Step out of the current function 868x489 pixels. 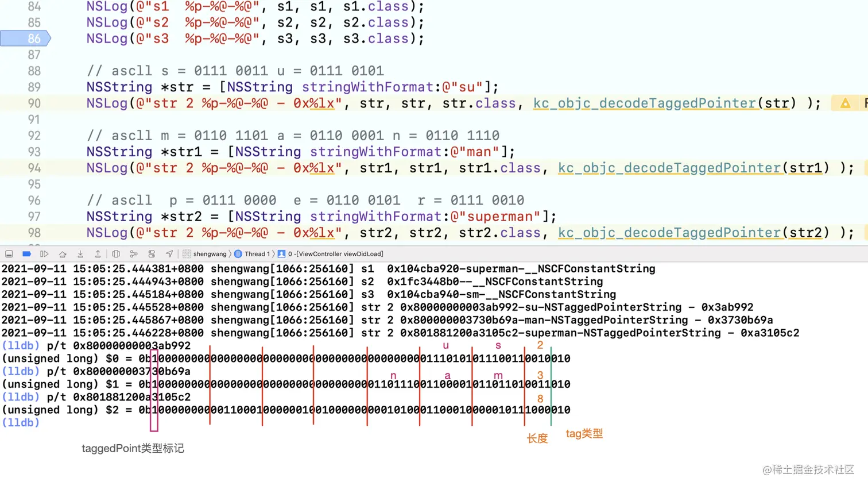point(98,253)
